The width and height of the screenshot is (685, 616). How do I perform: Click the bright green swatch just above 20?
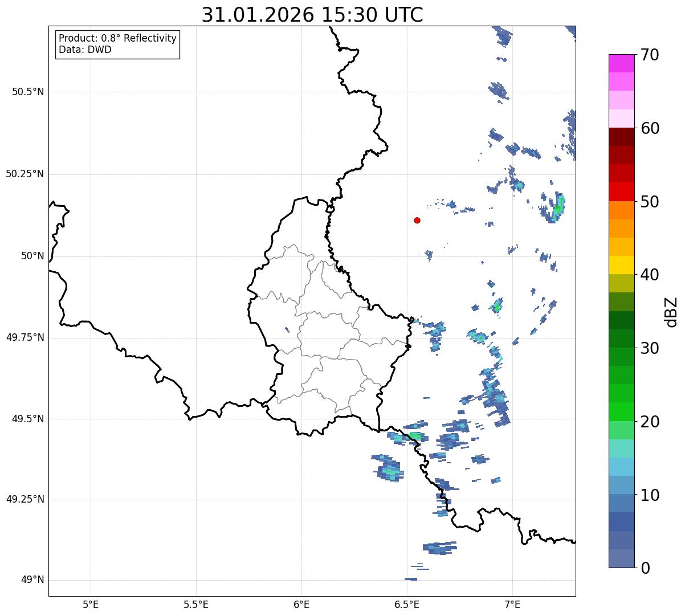click(622, 412)
